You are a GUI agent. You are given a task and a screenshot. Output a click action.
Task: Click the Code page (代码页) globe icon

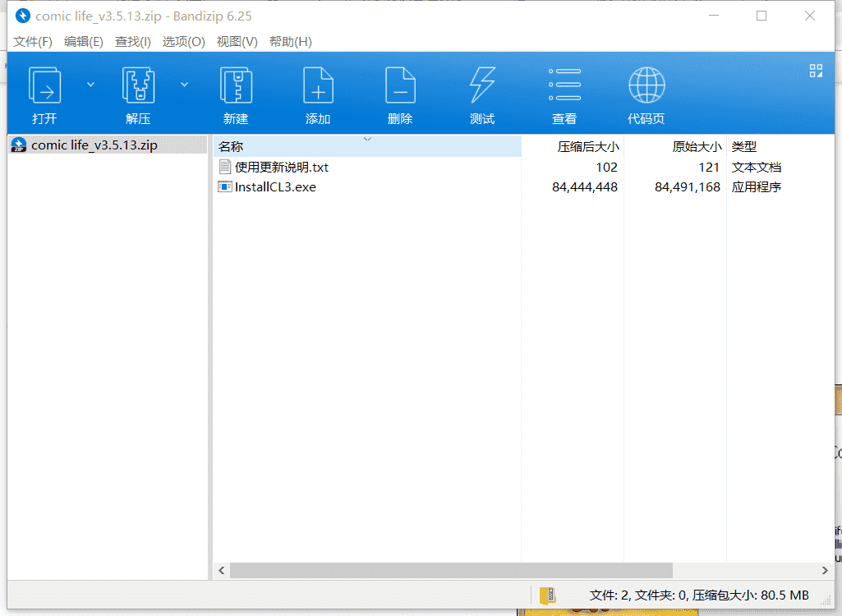pyautogui.click(x=646, y=85)
